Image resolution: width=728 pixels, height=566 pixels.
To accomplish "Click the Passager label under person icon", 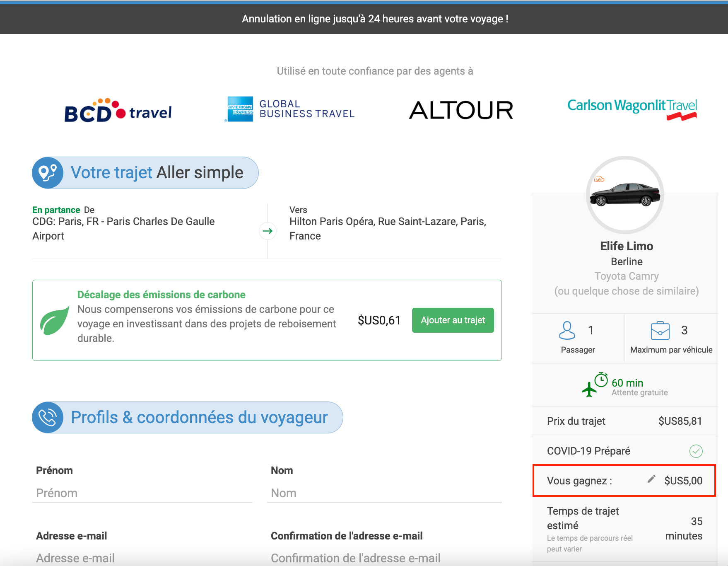I will tap(578, 350).
